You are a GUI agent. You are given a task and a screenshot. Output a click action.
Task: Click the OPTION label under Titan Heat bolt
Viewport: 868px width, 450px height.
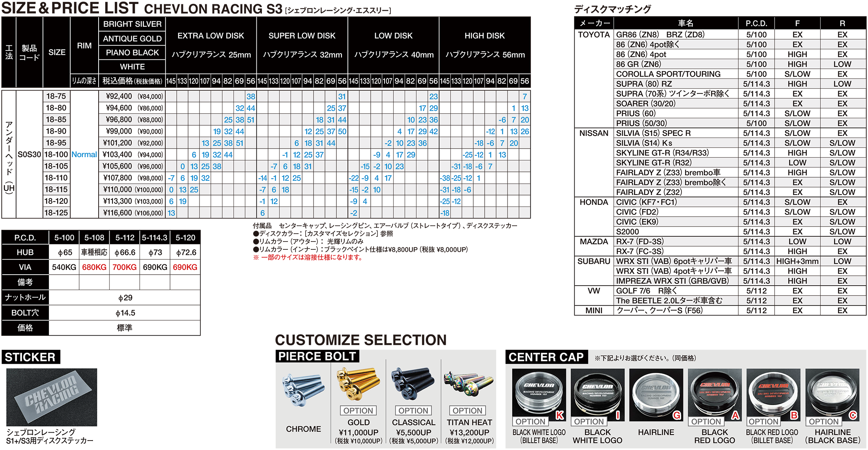[467, 411]
